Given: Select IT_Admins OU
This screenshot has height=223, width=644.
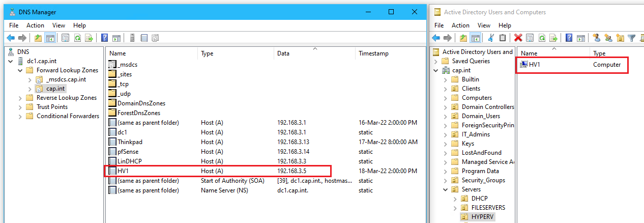Looking at the screenshot, I should click(x=471, y=134).
